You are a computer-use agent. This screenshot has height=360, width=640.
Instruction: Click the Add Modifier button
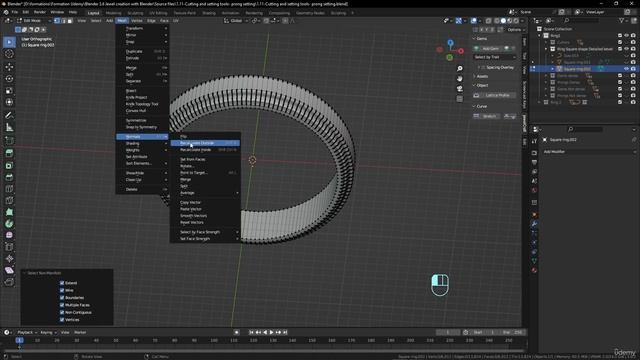589,152
